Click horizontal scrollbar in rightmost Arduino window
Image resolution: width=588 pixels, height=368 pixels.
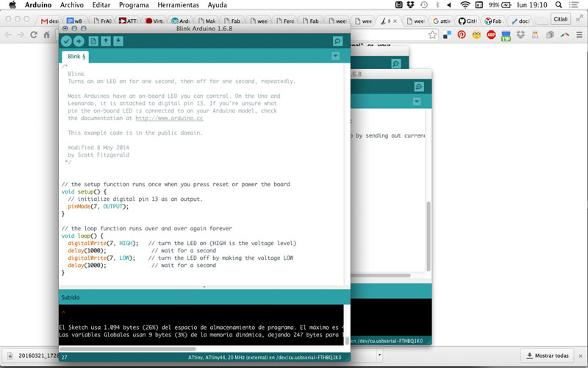tap(381, 275)
